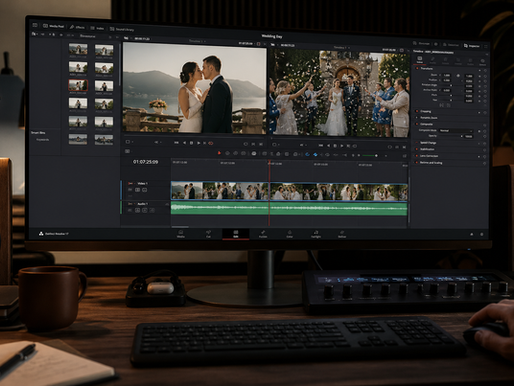This screenshot has height=386, width=514.
Task: Open Timeline 1 dropdown above source viewer
Action: pyautogui.click(x=197, y=41)
